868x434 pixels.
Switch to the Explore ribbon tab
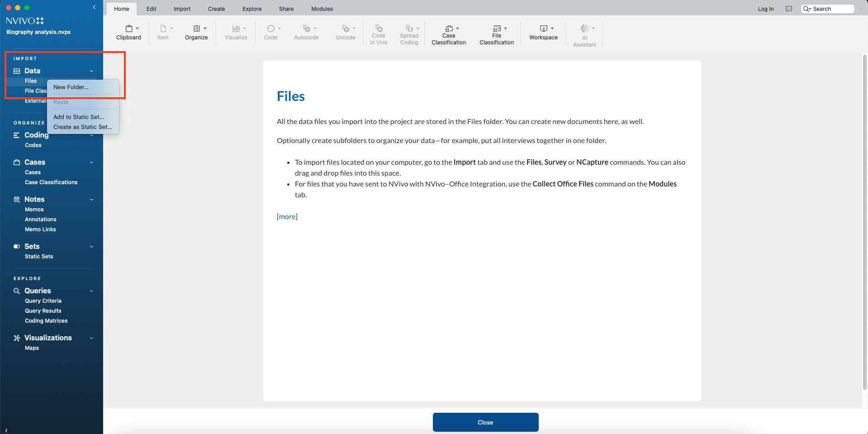pos(251,9)
